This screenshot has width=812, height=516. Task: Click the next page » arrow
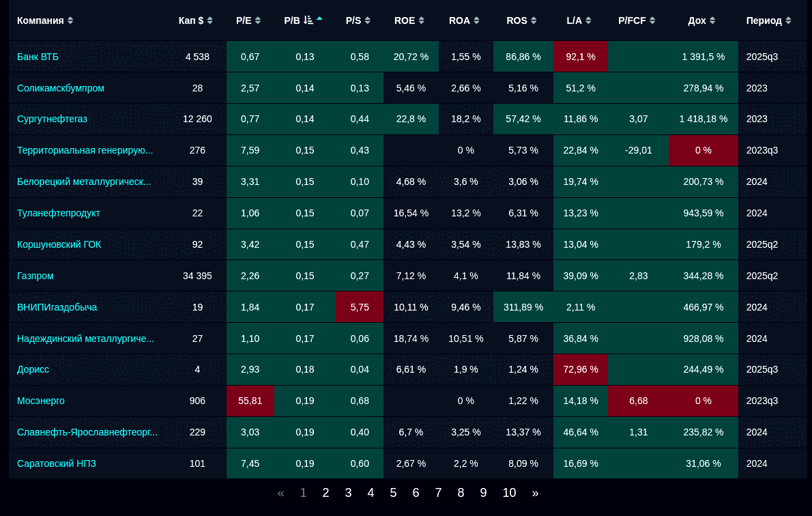click(535, 493)
